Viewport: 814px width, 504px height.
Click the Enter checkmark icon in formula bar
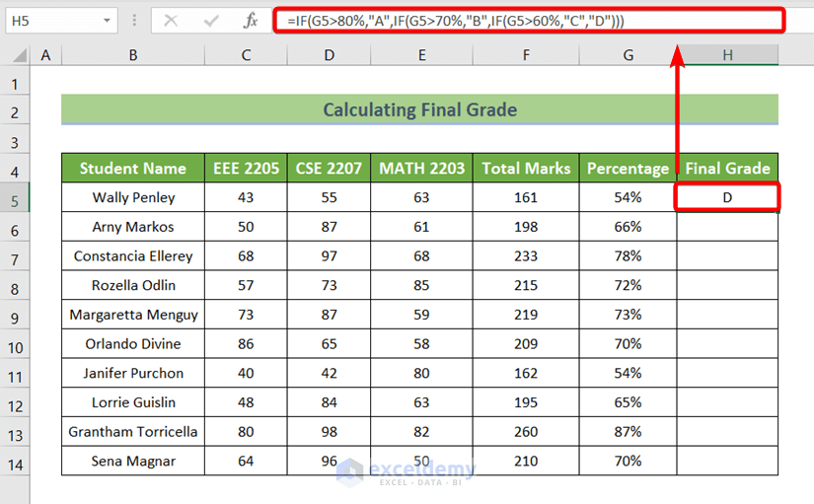click(x=211, y=21)
